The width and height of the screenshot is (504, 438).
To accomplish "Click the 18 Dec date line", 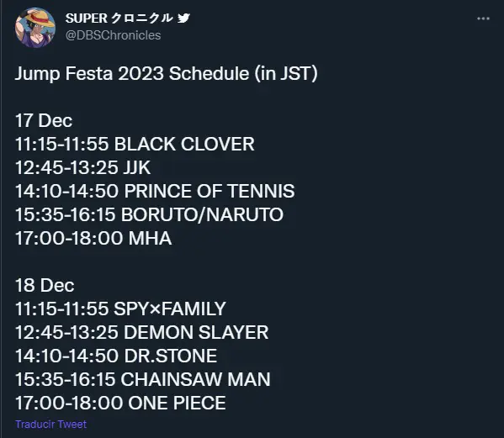I will pyautogui.click(x=45, y=285).
